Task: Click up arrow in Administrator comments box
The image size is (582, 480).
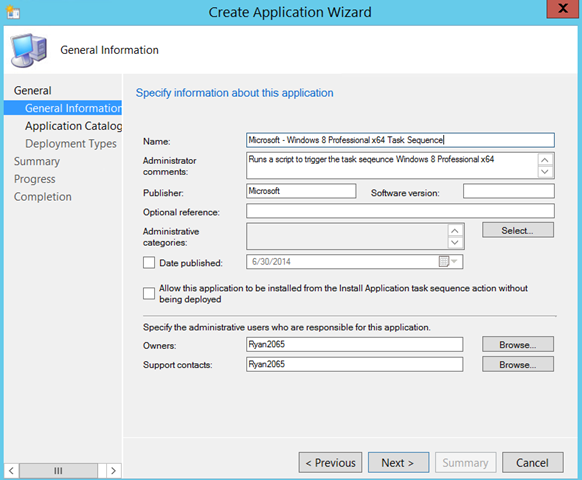Action: point(545,160)
